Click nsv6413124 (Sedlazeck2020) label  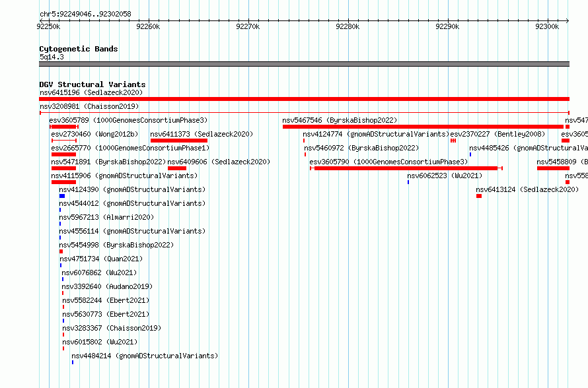pos(527,189)
